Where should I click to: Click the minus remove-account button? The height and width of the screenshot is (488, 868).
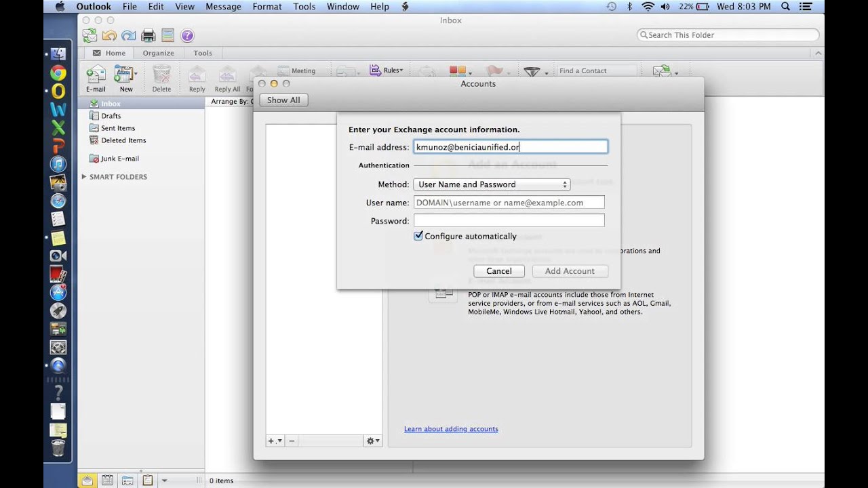[x=292, y=441]
